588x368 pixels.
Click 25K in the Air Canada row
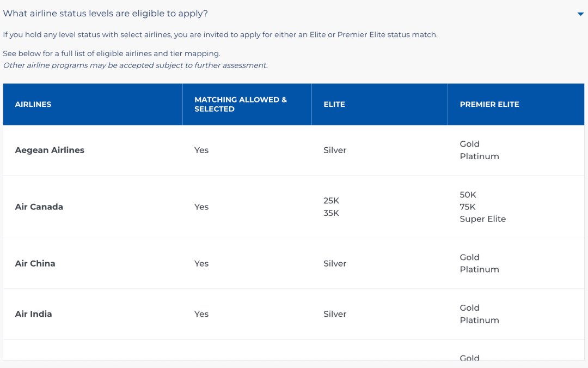pos(331,201)
